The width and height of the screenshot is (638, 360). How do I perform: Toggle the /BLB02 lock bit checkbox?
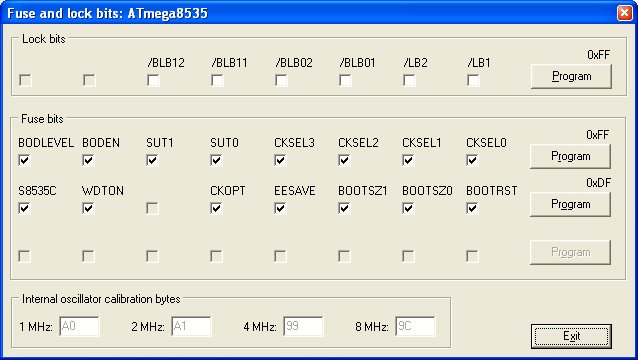(x=281, y=81)
